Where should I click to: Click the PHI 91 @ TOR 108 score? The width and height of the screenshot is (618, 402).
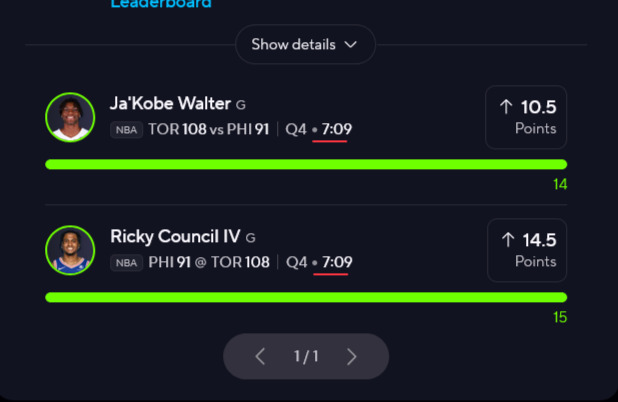click(x=208, y=263)
